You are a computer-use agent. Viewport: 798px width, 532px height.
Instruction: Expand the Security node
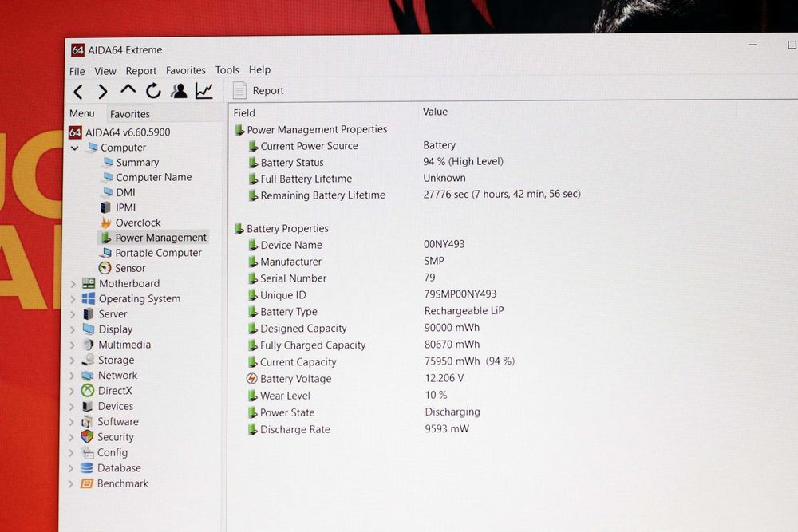(72, 437)
